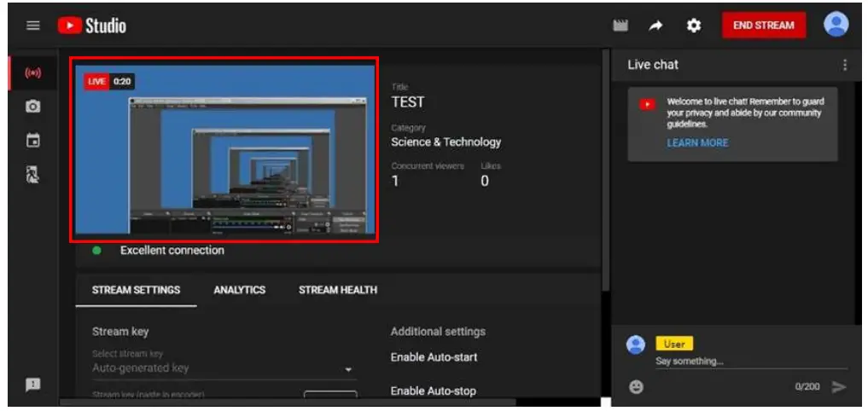Open the Stream Health tab
Image resolution: width=868 pixels, height=411 pixels.
pyautogui.click(x=337, y=290)
